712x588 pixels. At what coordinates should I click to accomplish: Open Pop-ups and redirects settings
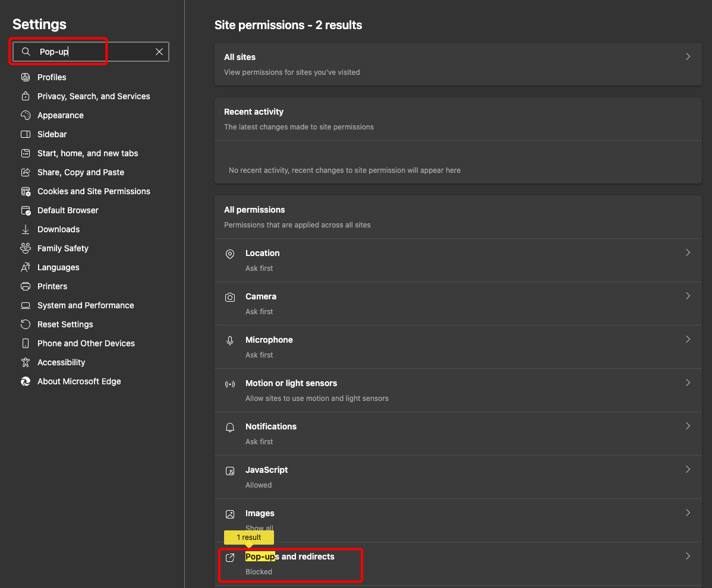(x=458, y=564)
